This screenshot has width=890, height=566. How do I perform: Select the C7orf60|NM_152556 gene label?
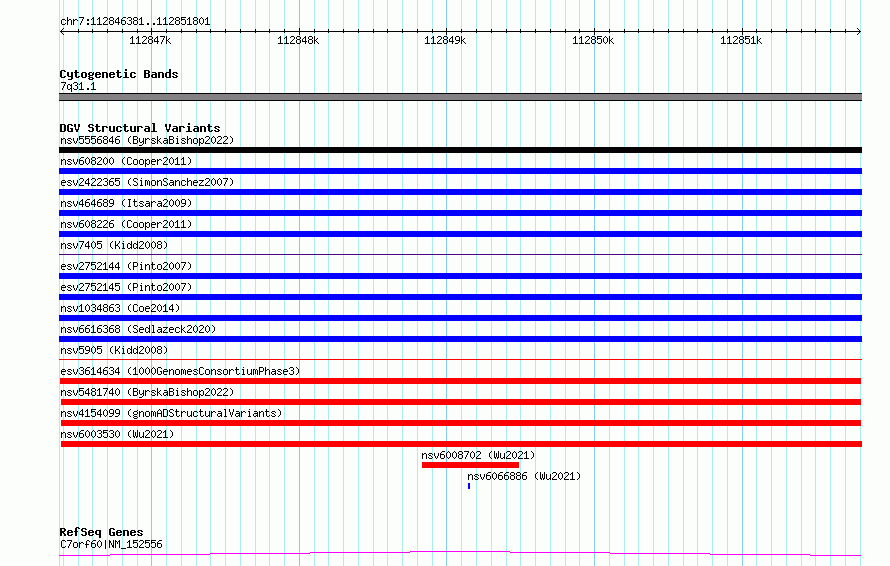pos(111,544)
